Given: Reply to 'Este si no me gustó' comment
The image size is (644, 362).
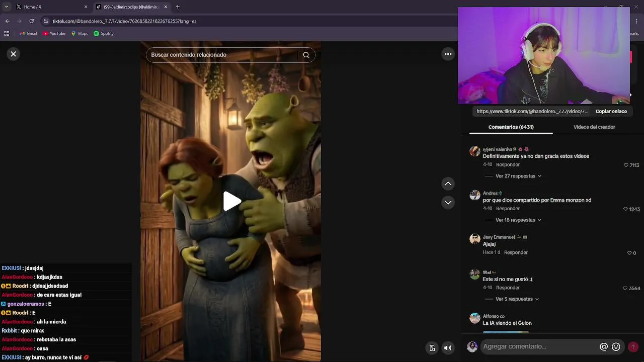Looking at the screenshot, I should pyautogui.click(x=508, y=288).
